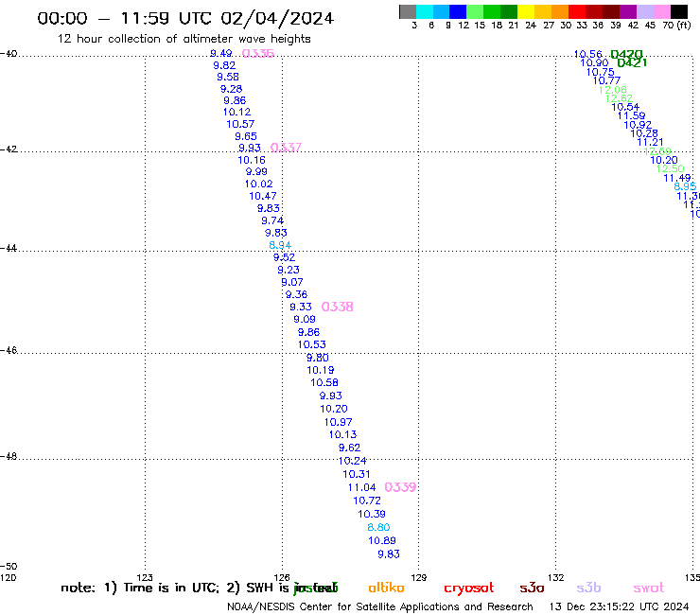Click the orange legend color swatch

pos(559,11)
